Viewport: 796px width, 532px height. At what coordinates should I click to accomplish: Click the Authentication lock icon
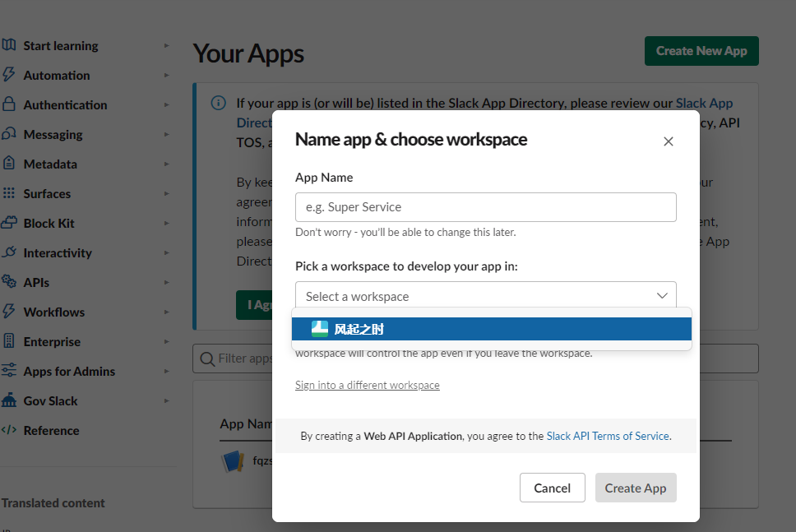[x=9, y=104]
